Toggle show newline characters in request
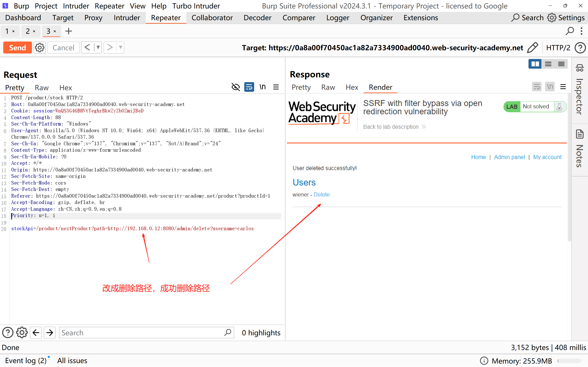588x367 pixels. [262, 87]
